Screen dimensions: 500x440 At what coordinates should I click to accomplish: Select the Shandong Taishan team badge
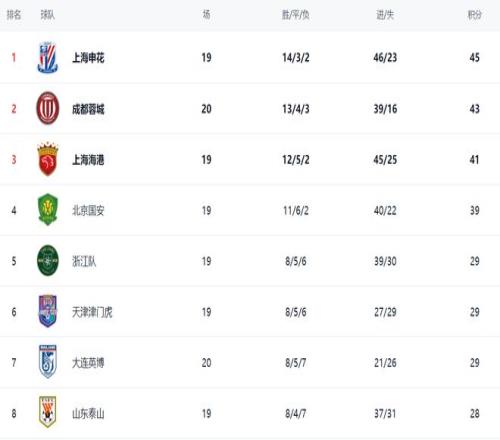pos(48,412)
